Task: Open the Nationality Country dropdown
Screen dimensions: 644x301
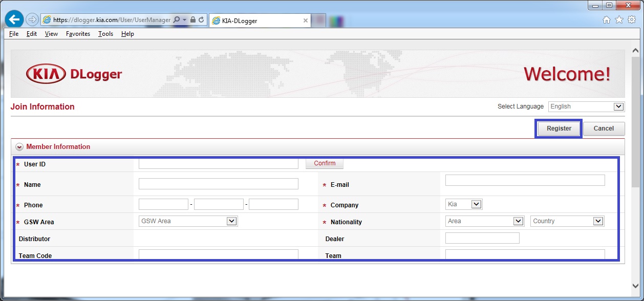Action: pyautogui.click(x=567, y=221)
